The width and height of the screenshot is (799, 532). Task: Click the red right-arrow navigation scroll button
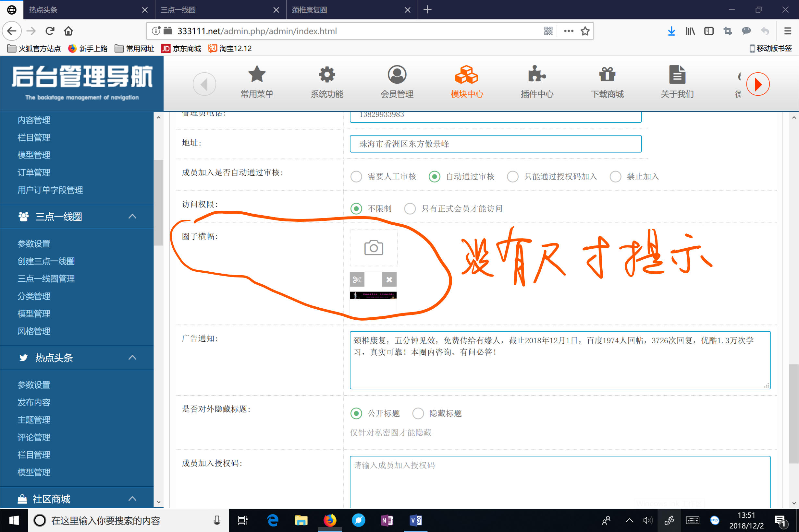click(x=757, y=84)
